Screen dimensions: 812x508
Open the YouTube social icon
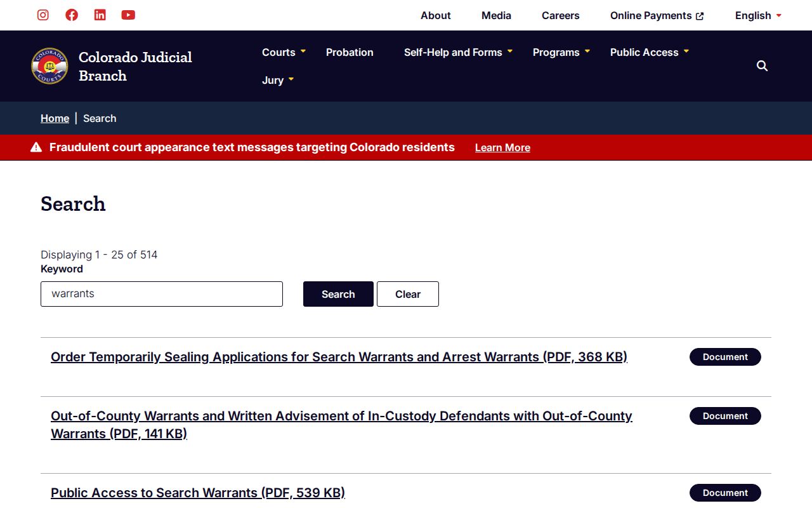click(x=128, y=15)
